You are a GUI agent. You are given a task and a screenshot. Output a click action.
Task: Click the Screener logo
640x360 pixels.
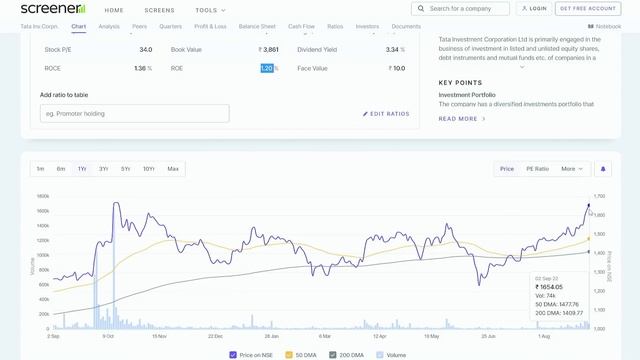[x=53, y=9]
